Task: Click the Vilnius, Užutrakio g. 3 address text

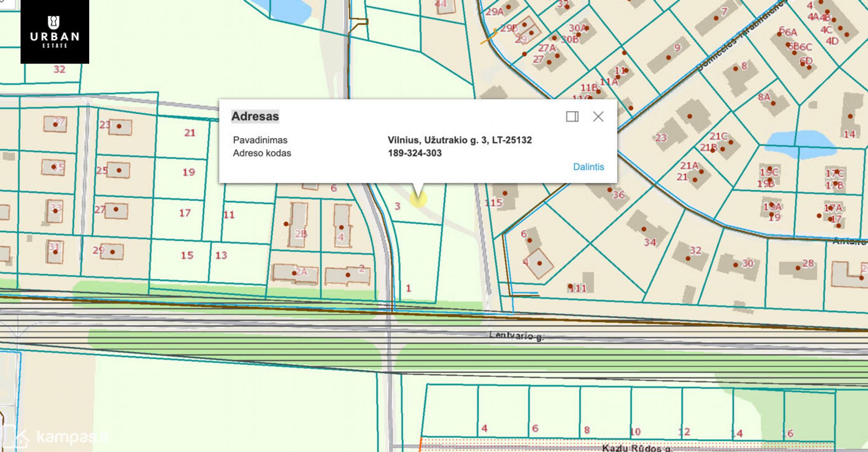Action: [459, 140]
